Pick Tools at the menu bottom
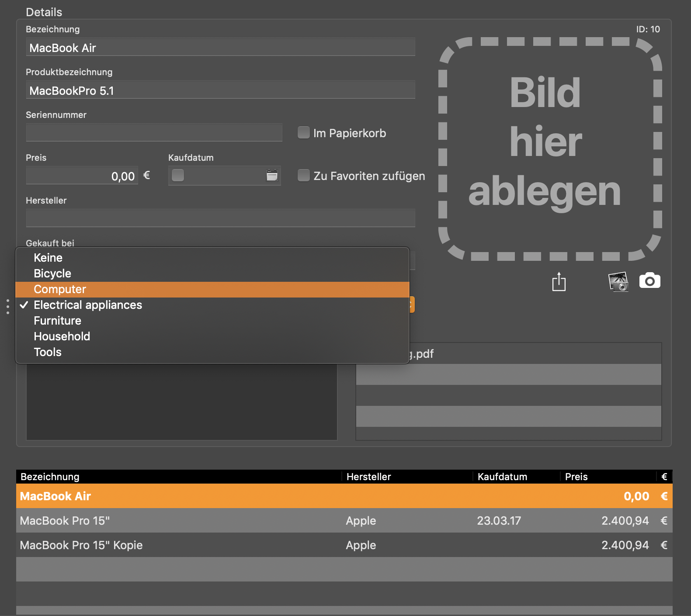 click(212, 352)
